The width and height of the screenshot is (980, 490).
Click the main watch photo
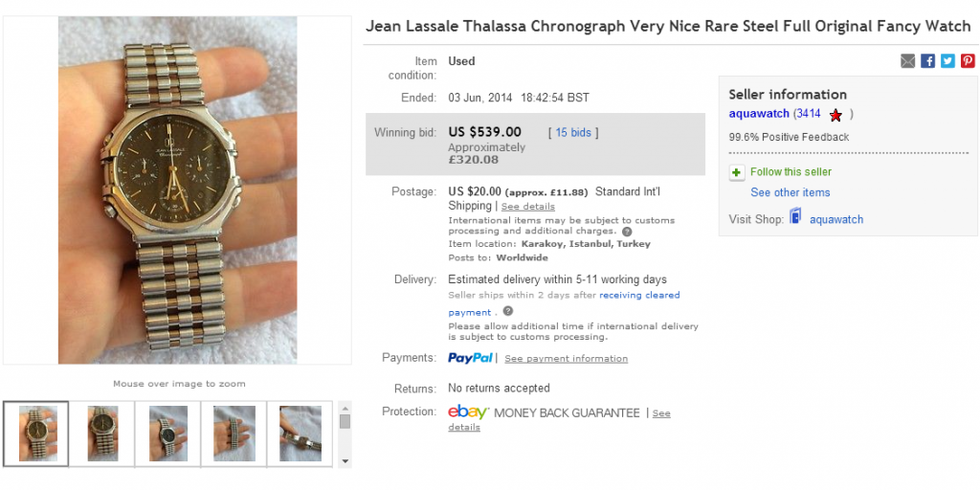[177, 189]
